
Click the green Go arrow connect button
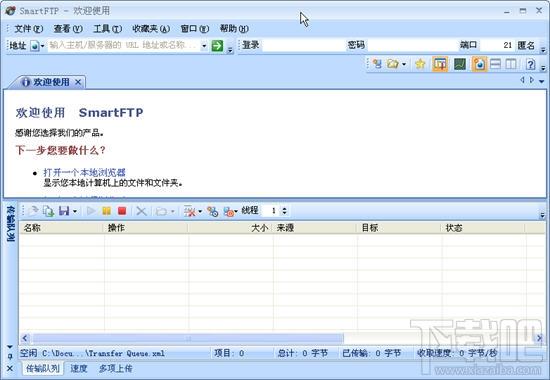click(x=217, y=46)
